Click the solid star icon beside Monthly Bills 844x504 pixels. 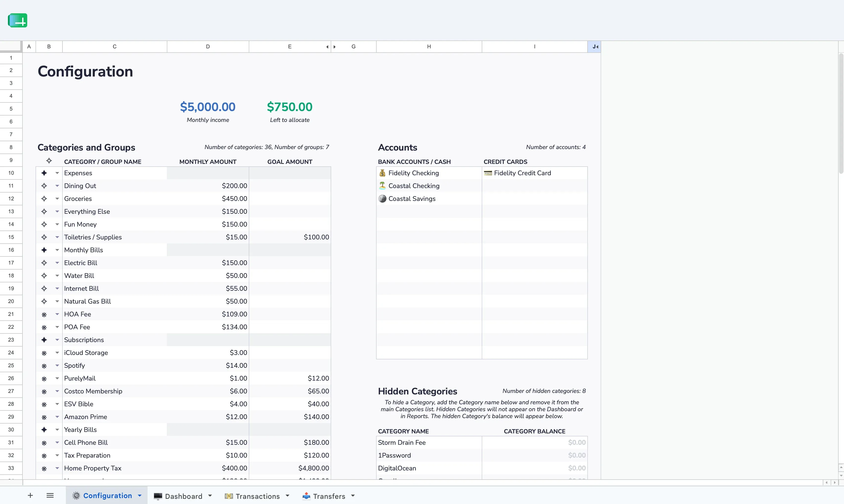(x=44, y=250)
